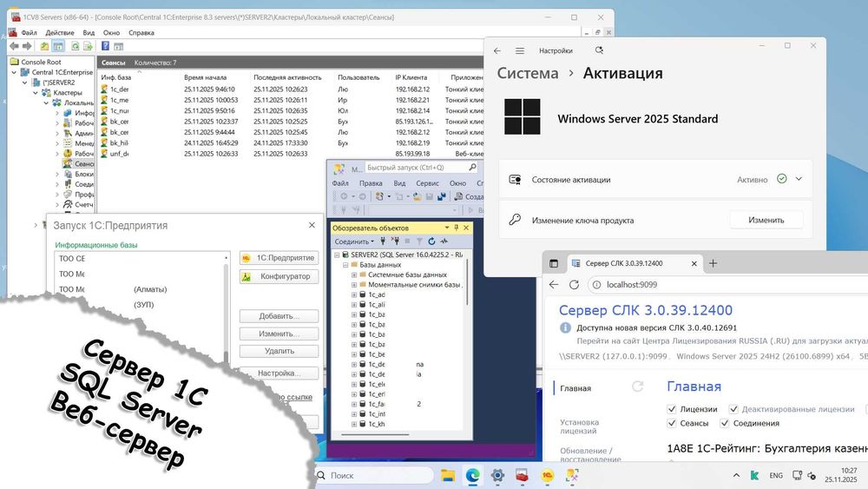The height and width of the screenshot is (489, 868).
Task: Go back in 1C console toolbar
Action: (14, 47)
